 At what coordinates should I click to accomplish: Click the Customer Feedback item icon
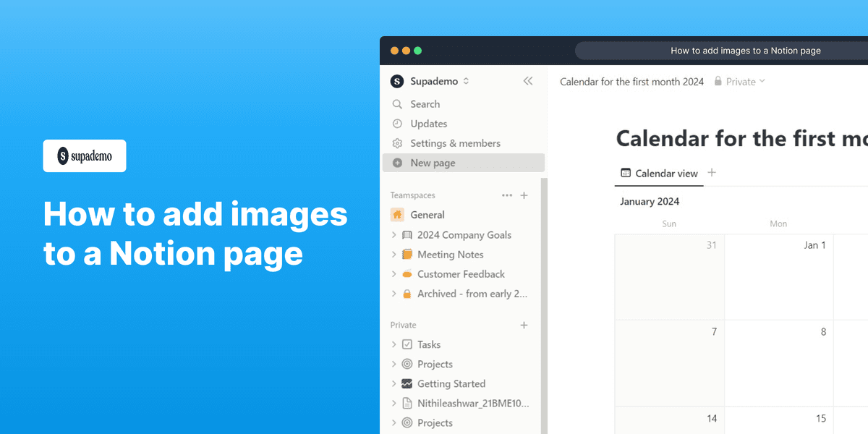click(407, 274)
